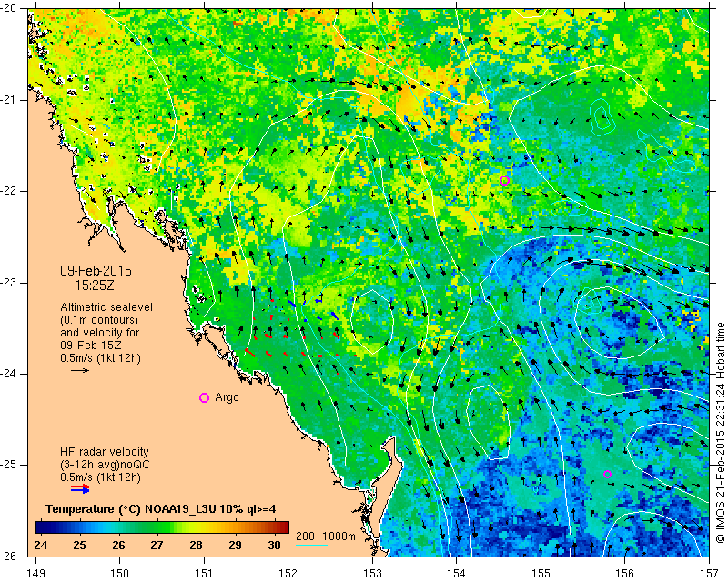This screenshot has width=728, height=582.
Task: Click the longitude axis label '153'
Action: [x=372, y=574]
